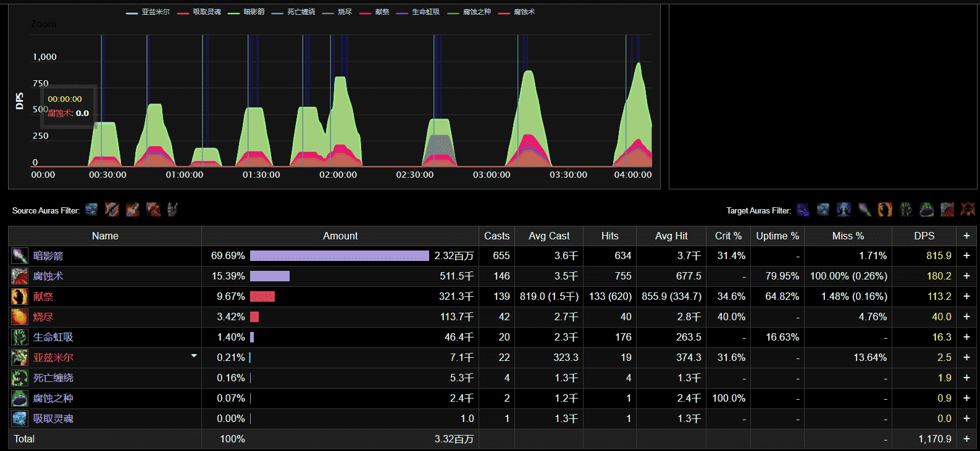Image resolution: width=980 pixels, height=451 pixels.
Task: Open the 腐蚀术 ability link
Action: pos(48,276)
